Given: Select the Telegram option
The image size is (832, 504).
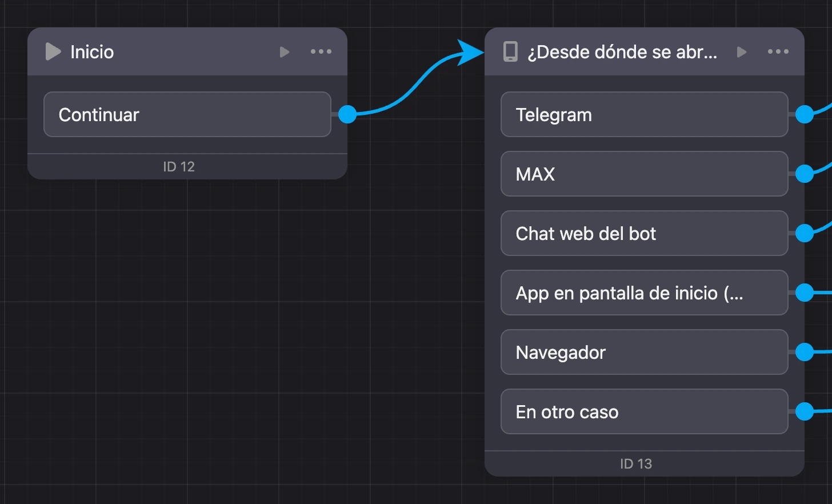Looking at the screenshot, I should tap(645, 114).
